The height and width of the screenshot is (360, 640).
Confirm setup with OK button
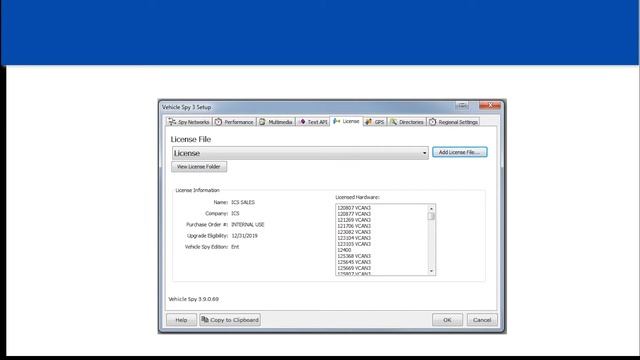pos(447,320)
